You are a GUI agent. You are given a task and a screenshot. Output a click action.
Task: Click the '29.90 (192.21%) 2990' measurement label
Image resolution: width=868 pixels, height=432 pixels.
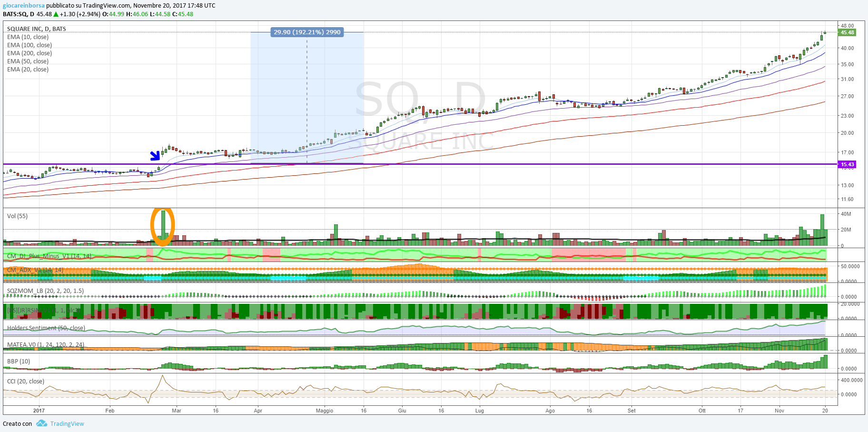point(307,32)
